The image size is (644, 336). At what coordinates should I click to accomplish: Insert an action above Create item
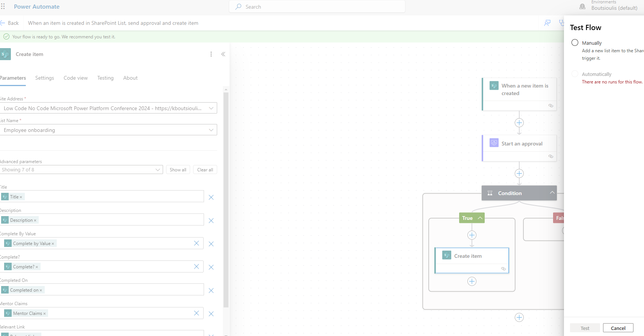point(472,235)
